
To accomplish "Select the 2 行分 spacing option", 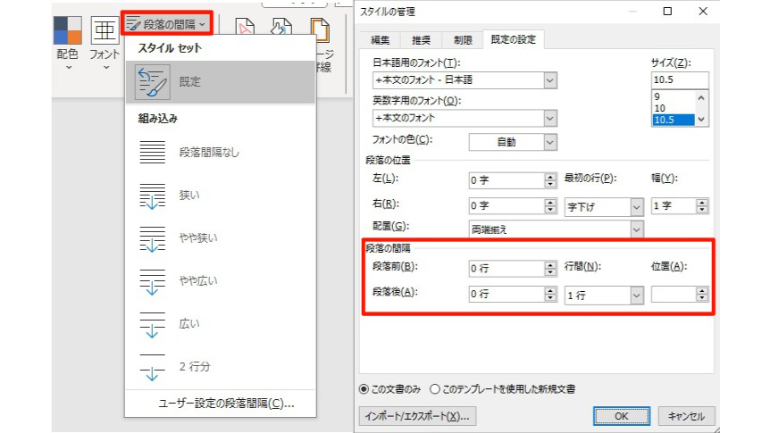I will (x=194, y=367).
